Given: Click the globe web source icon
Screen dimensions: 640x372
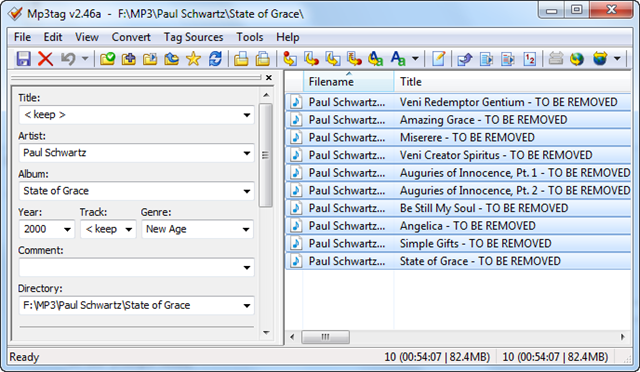Looking at the screenshot, I should coord(577,59).
